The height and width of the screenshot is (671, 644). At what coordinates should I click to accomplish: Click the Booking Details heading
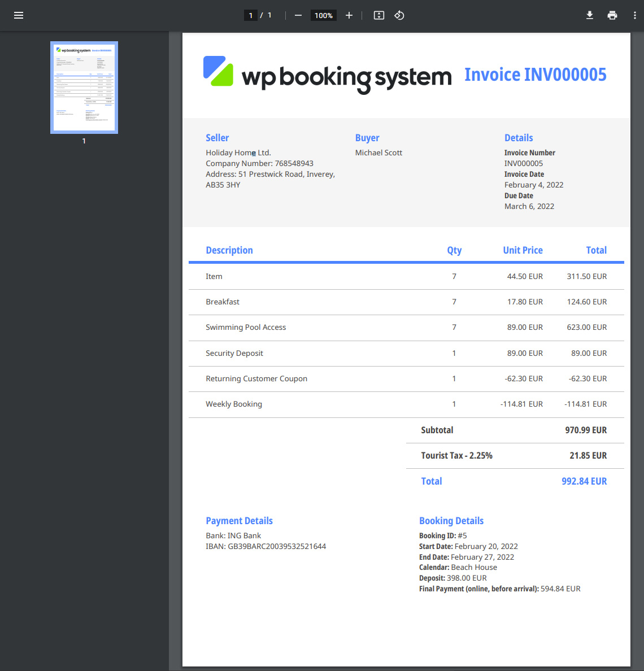tap(451, 520)
